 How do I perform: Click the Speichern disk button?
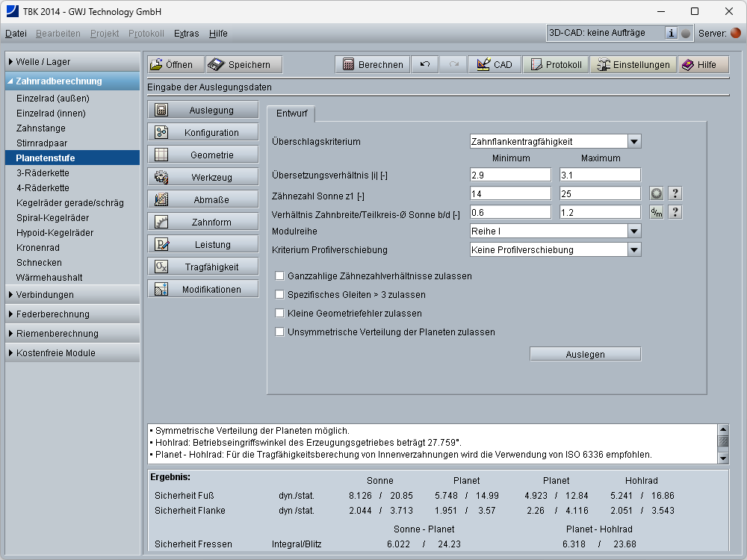[x=244, y=65]
